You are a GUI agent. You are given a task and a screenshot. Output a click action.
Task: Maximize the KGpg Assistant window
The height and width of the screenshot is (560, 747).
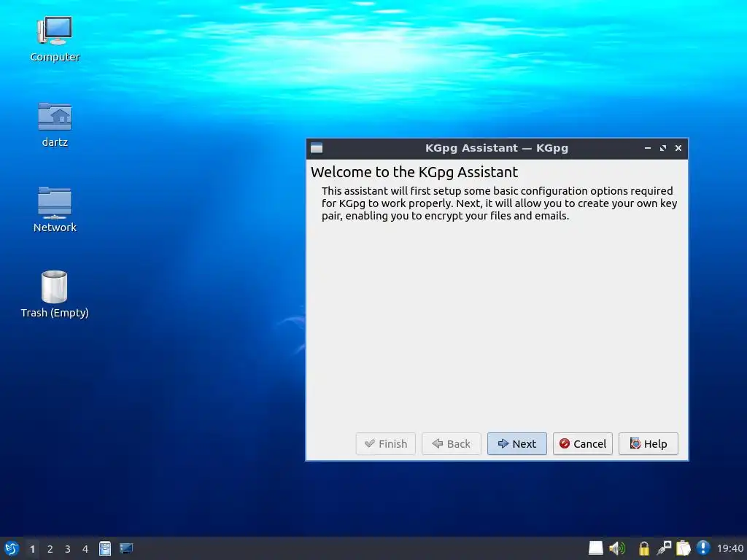(662, 148)
